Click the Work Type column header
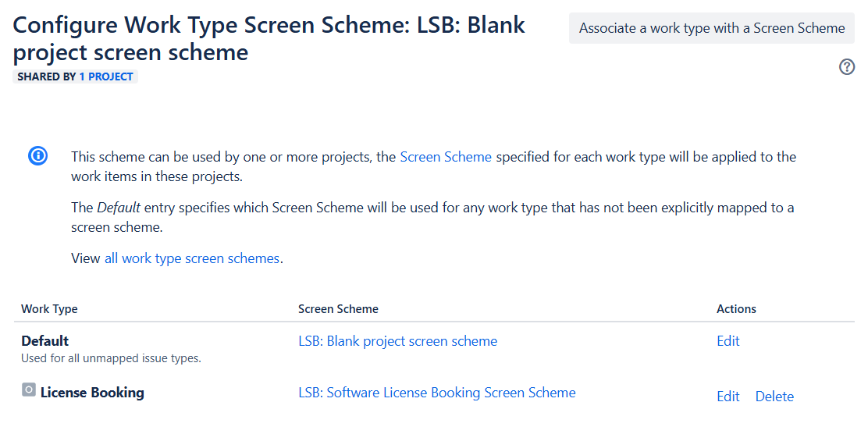The width and height of the screenshot is (868, 434). pyautogui.click(x=49, y=309)
